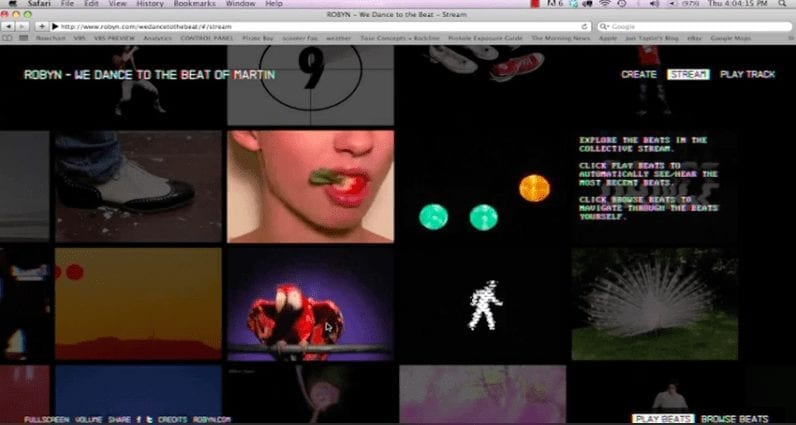Open The Morning News bookmark

pyautogui.click(x=561, y=38)
